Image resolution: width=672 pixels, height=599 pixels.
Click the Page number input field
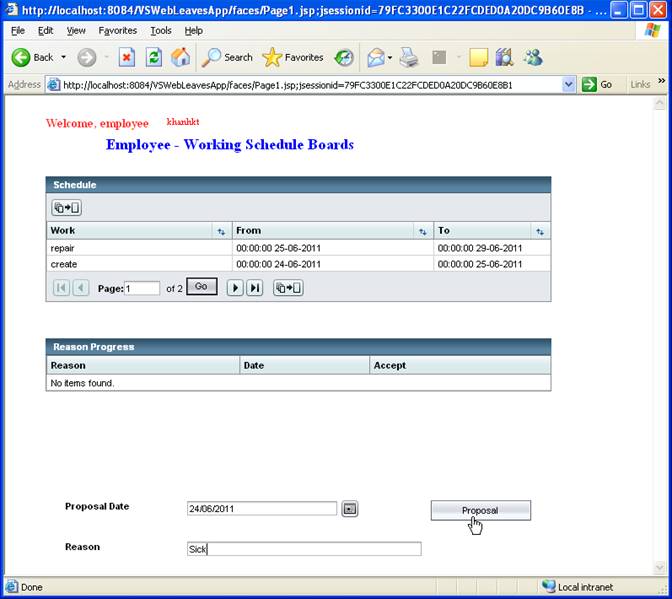[x=142, y=288]
